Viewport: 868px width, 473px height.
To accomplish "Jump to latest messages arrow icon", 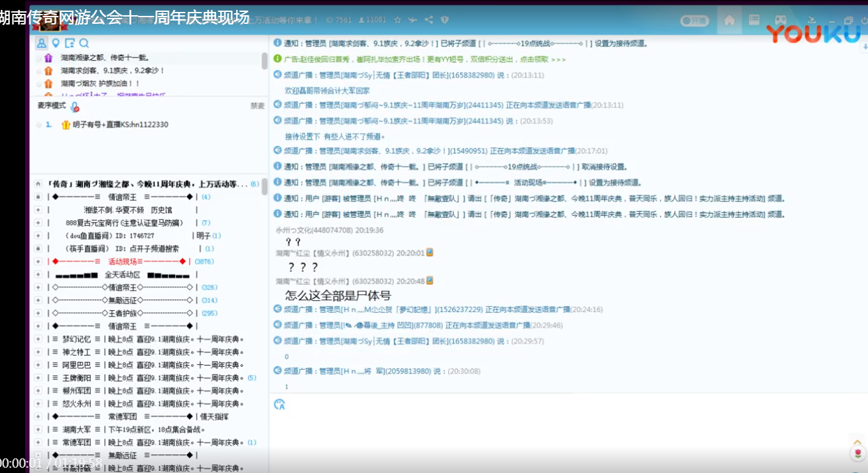I will 864,47.
